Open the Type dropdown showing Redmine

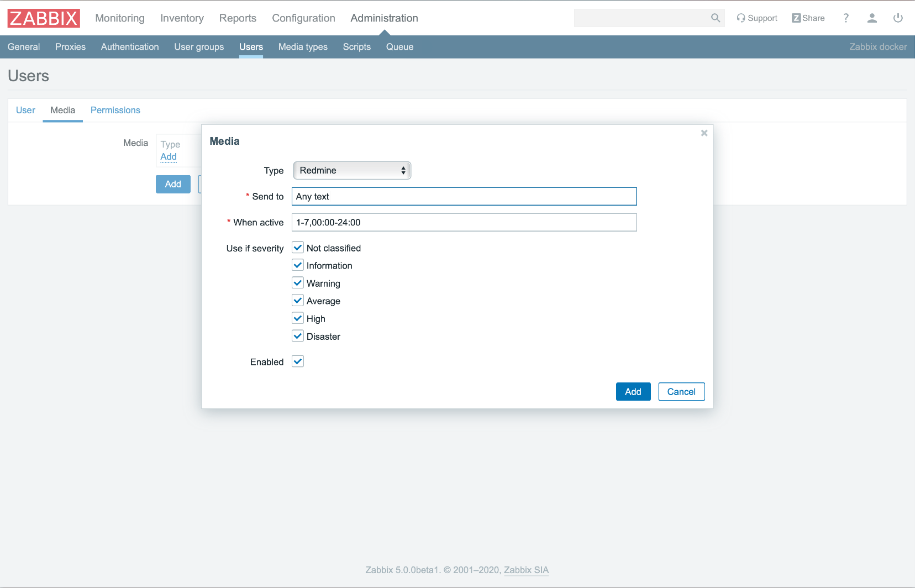tap(352, 170)
